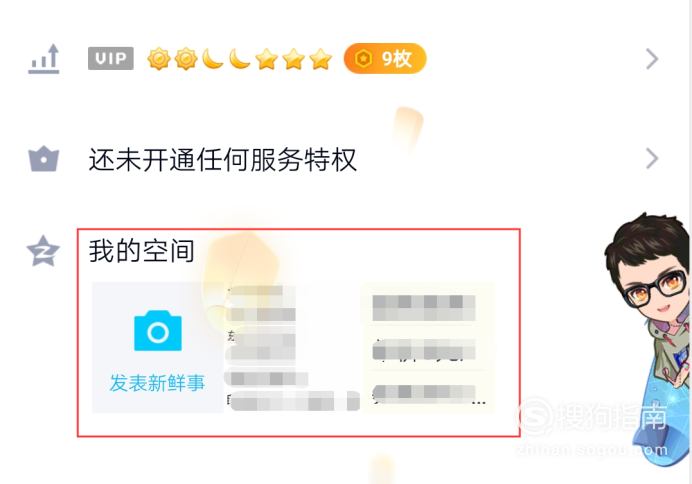Open the orange 9枚 medals badge
The image size is (692, 484).
click(385, 58)
